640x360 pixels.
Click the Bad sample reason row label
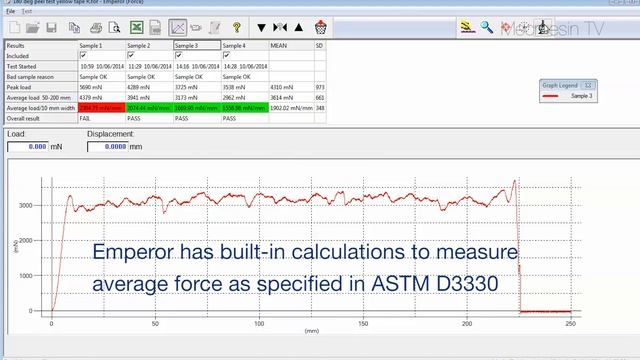30,77
